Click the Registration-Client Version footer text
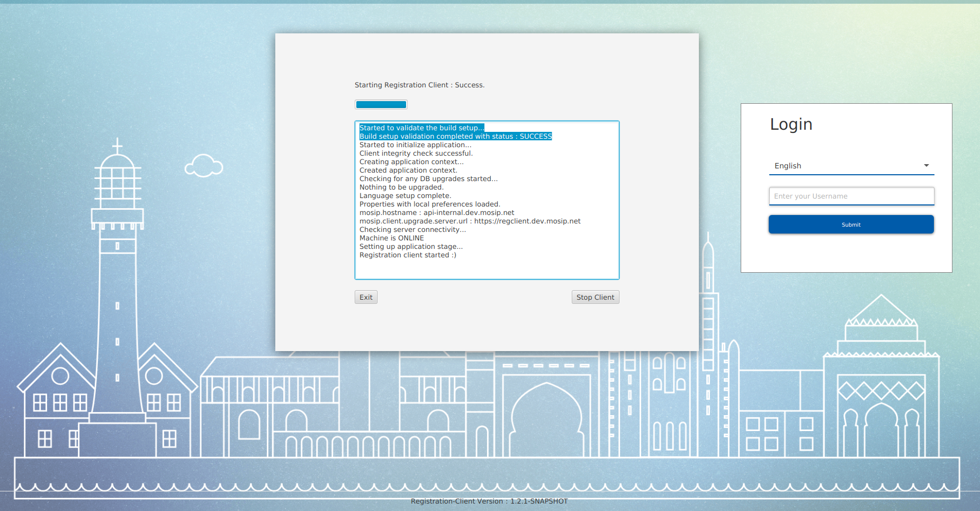This screenshot has width=980, height=511. tap(489, 501)
